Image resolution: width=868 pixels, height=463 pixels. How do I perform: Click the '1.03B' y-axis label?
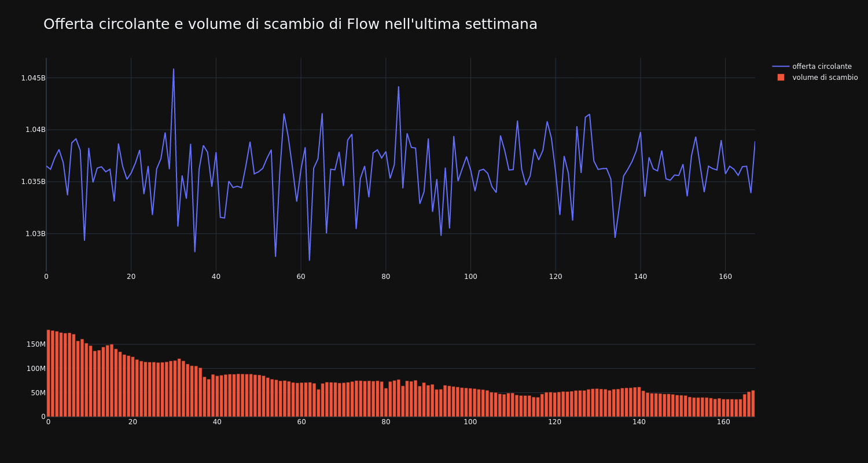(x=35, y=234)
